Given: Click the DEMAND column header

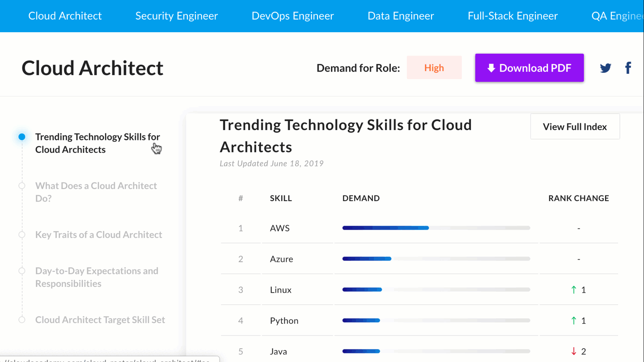Looking at the screenshot, I should pos(361,198).
